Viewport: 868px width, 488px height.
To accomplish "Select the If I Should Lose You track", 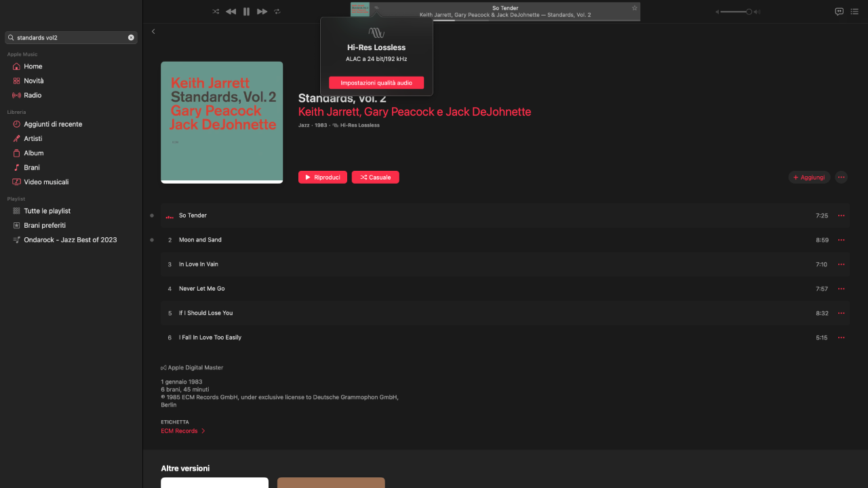I will (505, 313).
